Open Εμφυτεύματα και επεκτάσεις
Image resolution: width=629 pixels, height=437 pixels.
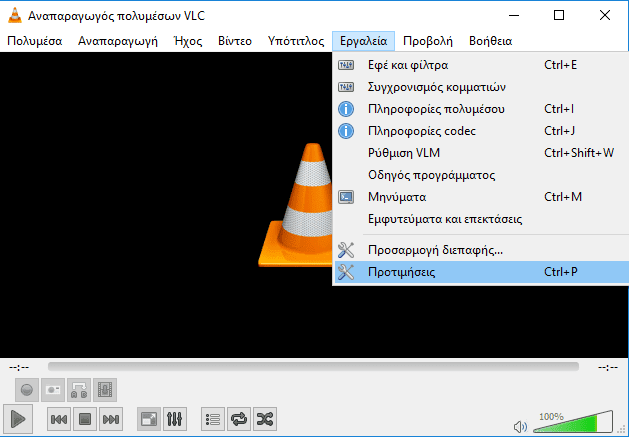point(482,219)
